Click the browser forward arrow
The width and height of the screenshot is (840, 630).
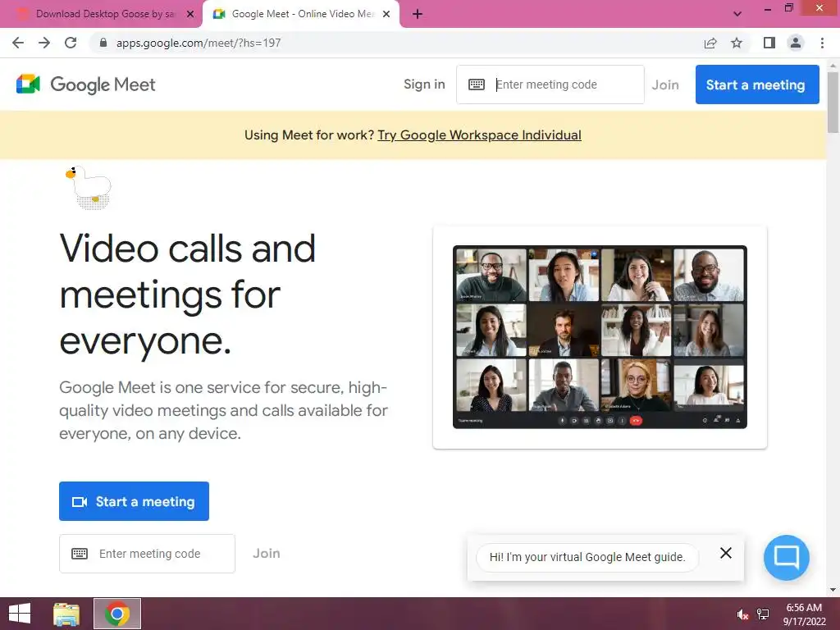(x=44, y=43)
